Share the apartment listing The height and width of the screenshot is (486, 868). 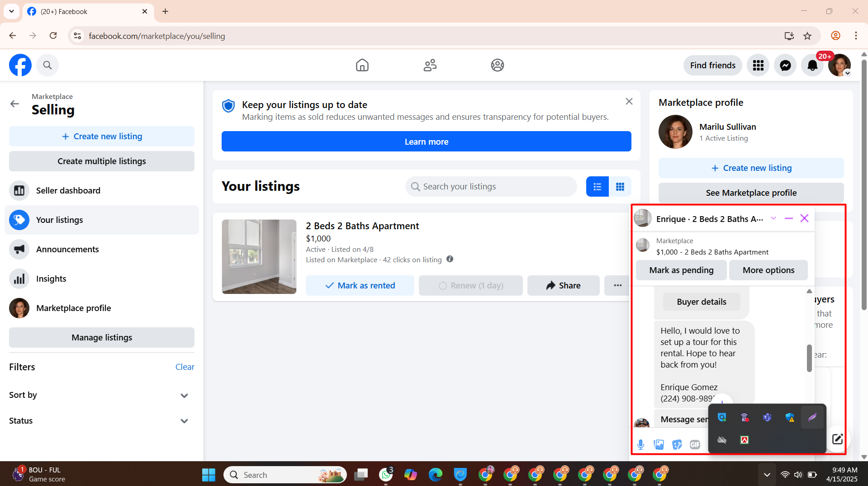563,285
